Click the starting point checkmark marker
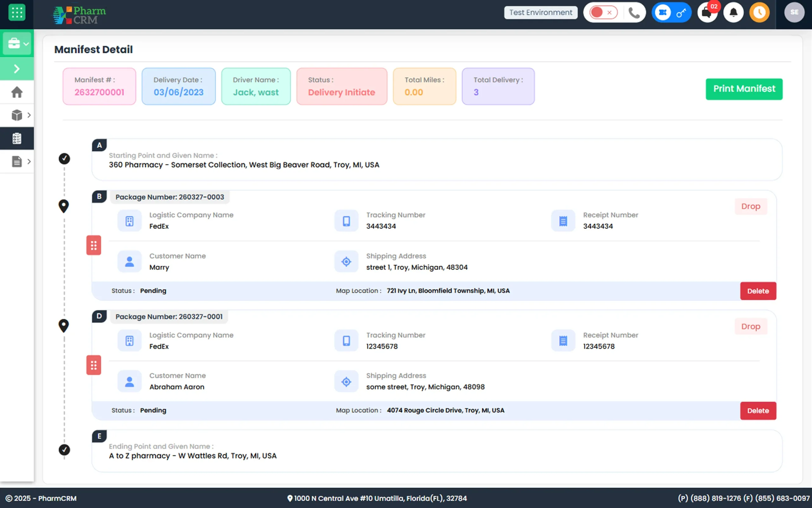 click(64, 158)
